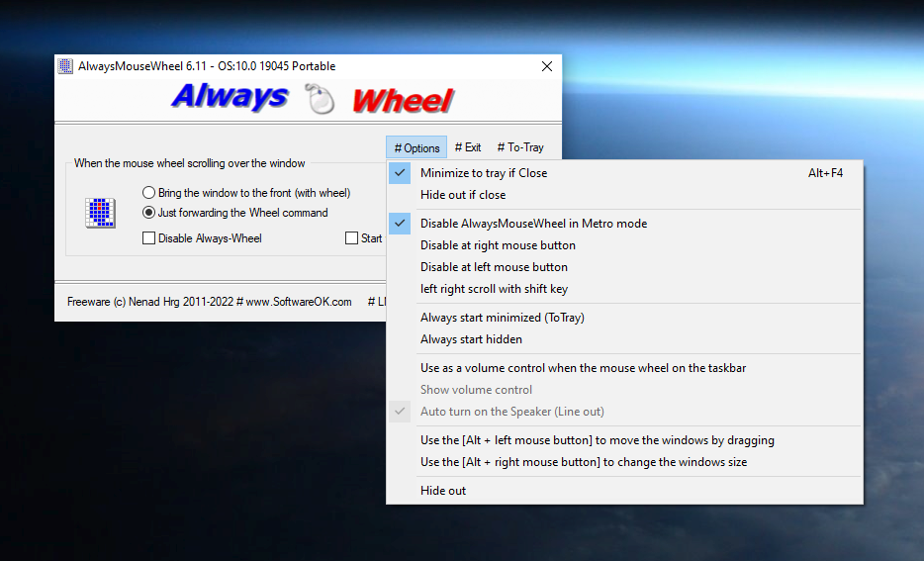Enable volume control on the taskbar option
Viewport: 924px width, 561px height.
[x=624, y=368]
